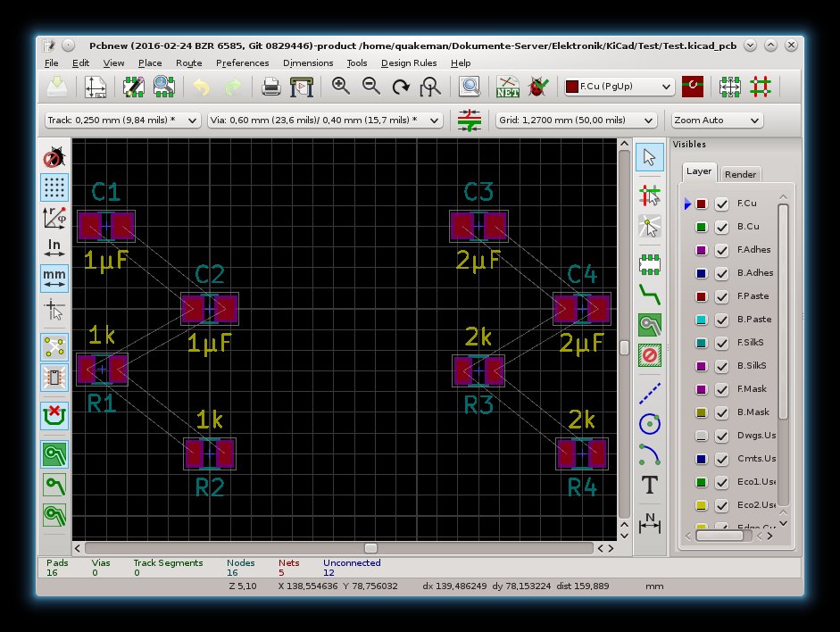840x632 pixels.
Task: Open the Design Rules menu
Action: pos(409,62)
